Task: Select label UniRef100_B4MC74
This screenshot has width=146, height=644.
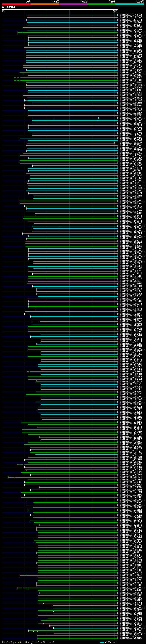Action: coord(131,168)
